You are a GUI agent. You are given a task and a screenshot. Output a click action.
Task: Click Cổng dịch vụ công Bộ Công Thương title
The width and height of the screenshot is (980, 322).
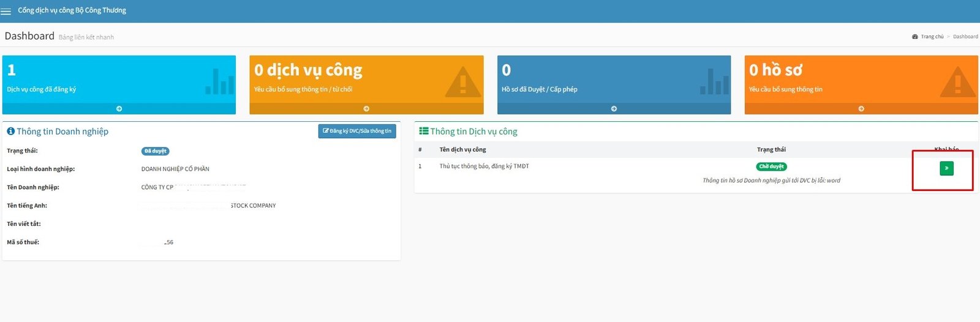click(72, 10)
